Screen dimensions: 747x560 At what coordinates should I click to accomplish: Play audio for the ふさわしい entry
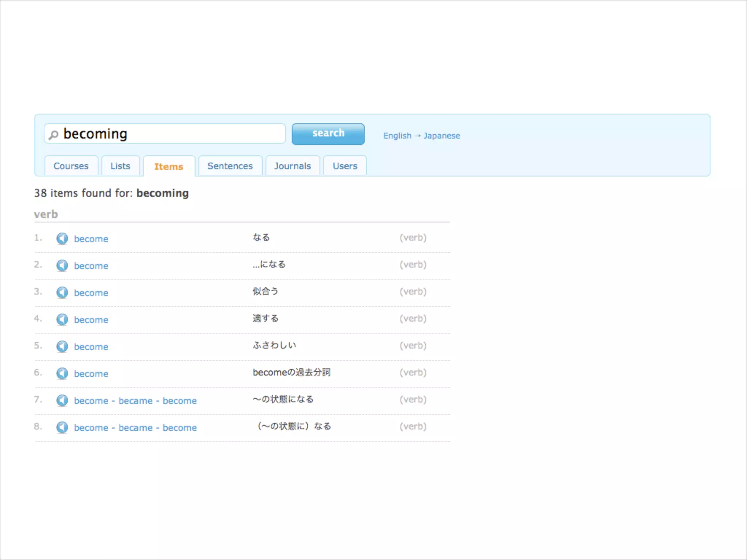[x=62, y=347]
